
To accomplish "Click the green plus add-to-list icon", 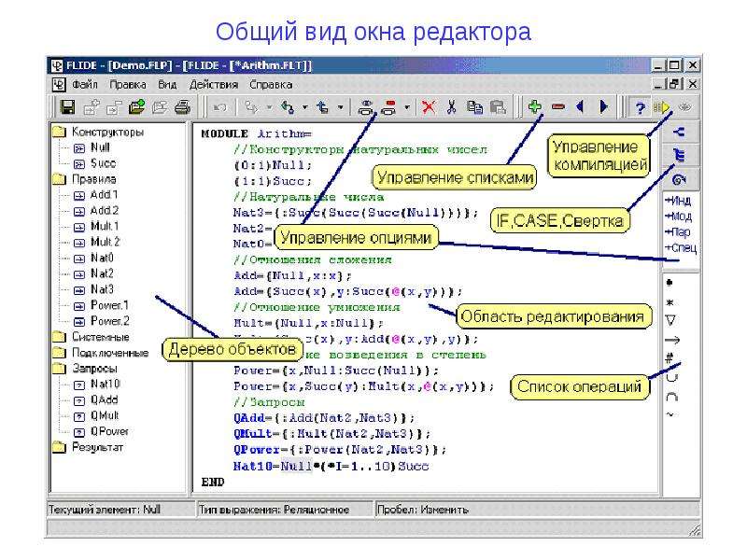I will [535, 106].
